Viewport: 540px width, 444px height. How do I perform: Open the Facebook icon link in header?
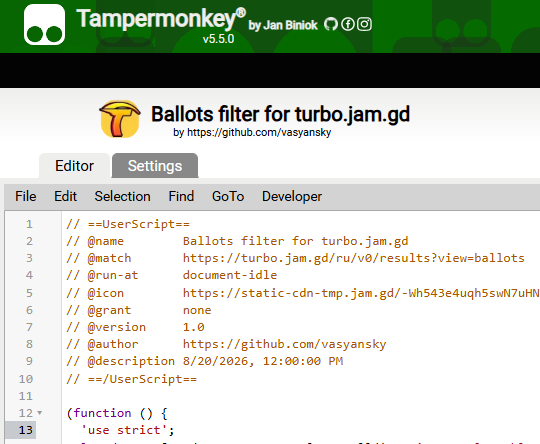point(348,24)
